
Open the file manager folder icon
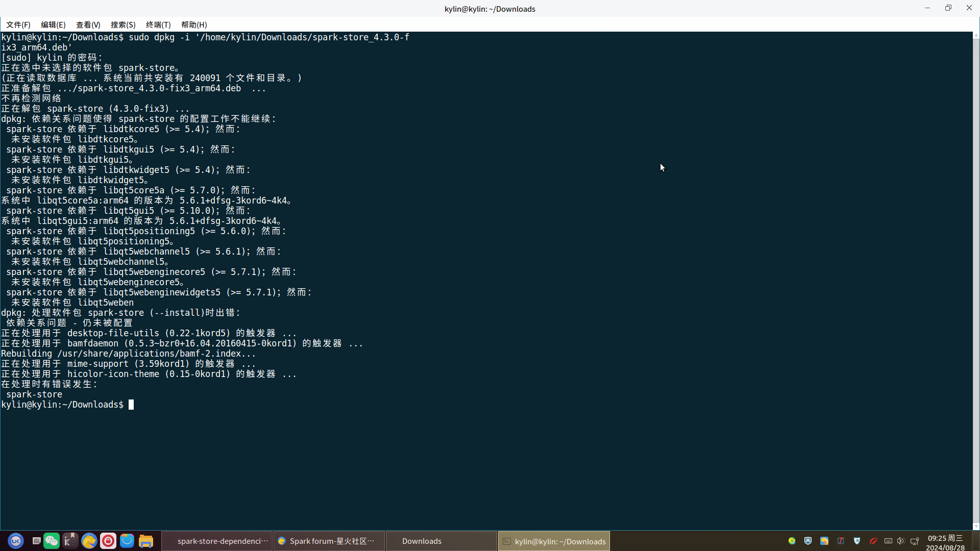(146, 541)
